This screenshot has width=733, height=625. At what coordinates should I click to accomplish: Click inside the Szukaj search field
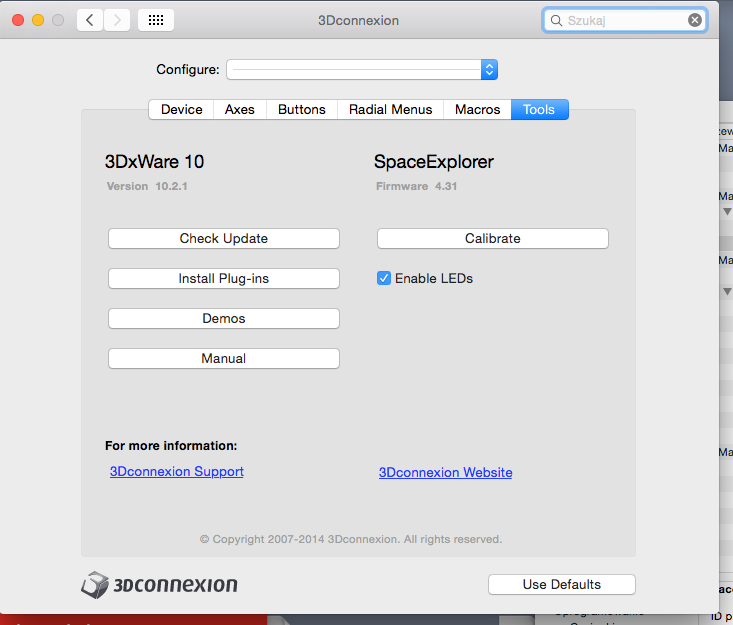625,20
